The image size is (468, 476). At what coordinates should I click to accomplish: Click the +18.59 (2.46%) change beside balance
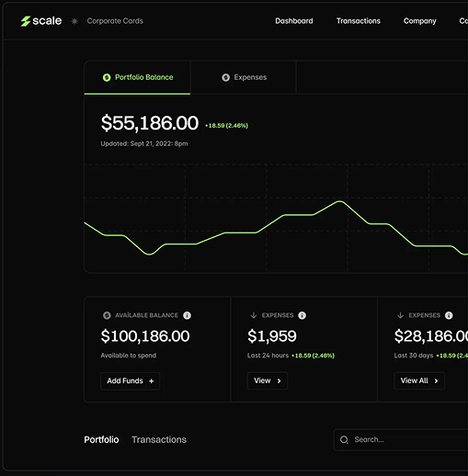tap(226, 126)
